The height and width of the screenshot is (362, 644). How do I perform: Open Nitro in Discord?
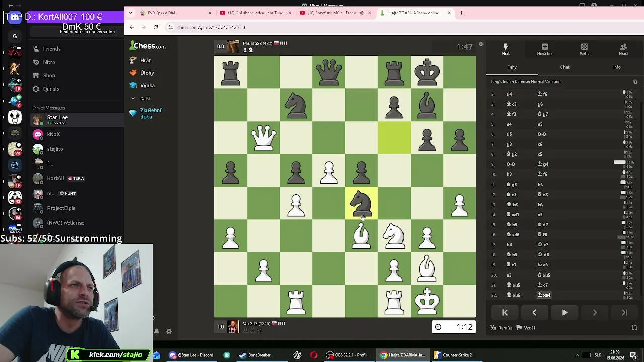49,62
